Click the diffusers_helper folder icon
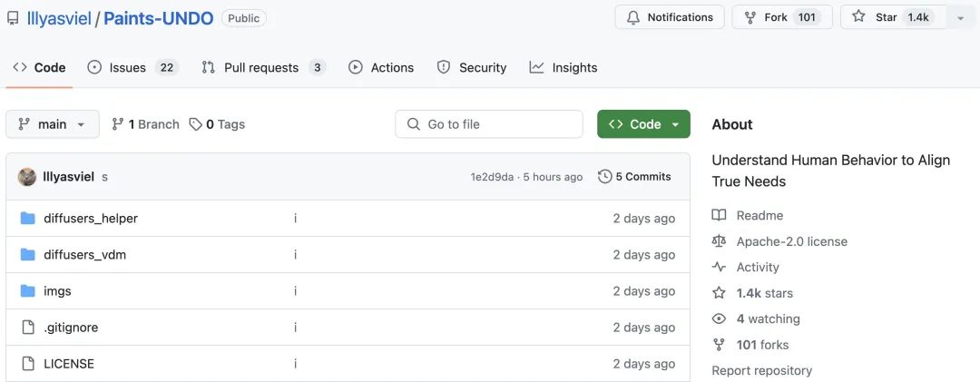980x382 pixels. [27, 219]
